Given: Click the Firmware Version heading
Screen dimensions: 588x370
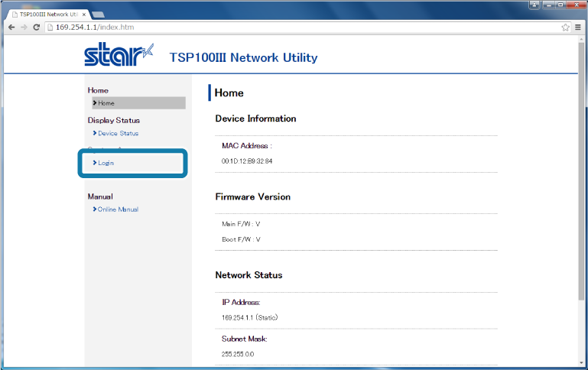Looking at the screenshot, I should coord(253,196).
